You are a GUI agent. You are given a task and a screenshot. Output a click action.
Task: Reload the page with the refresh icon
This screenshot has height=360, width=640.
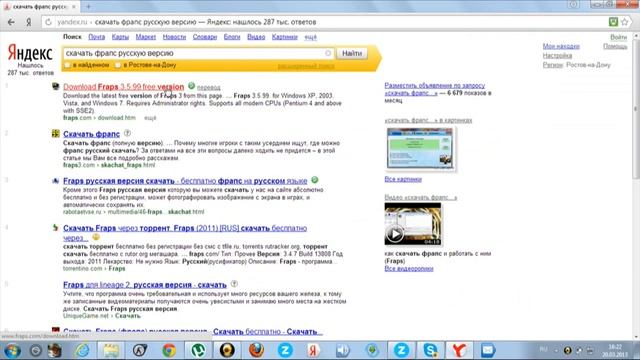pos(48,22)
